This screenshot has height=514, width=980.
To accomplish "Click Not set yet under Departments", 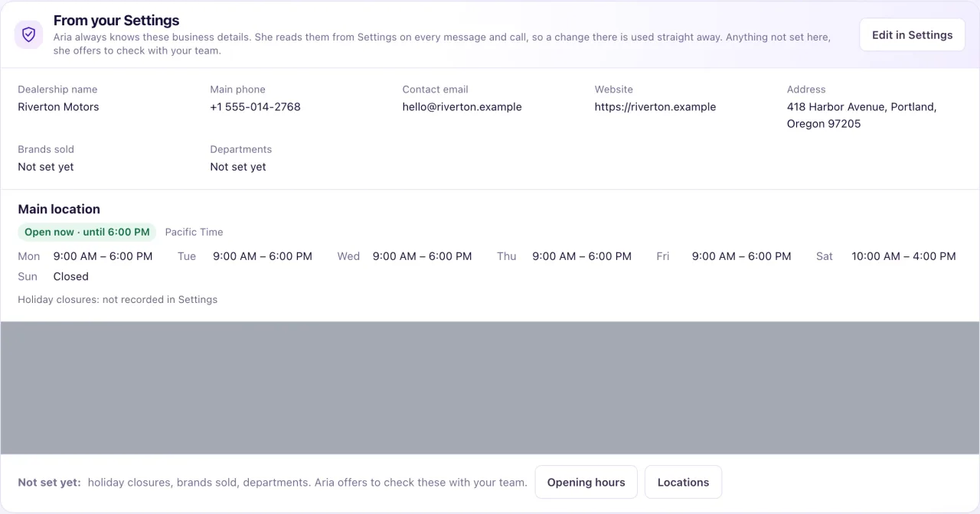I will 238,167.
